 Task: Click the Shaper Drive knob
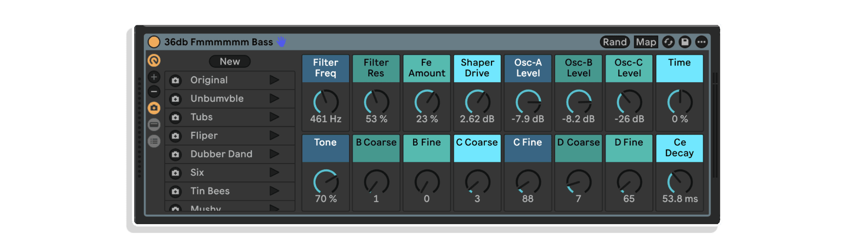[x=478, y=102]
